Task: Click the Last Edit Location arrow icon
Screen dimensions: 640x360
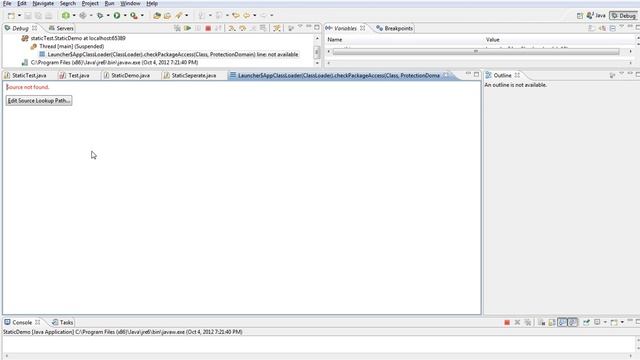Action: pos(236,16)
